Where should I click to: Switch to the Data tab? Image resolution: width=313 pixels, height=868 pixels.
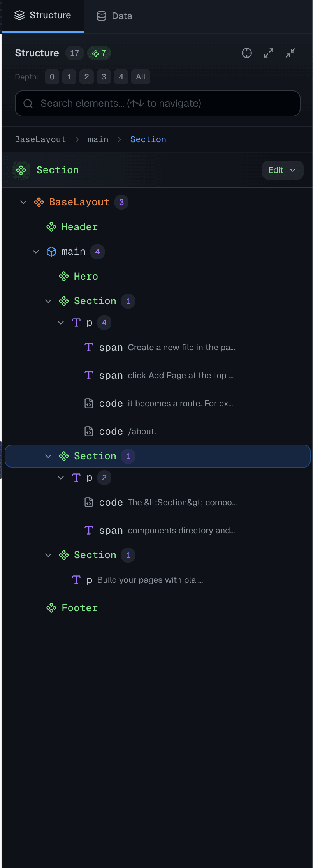[x=114, y=16]
